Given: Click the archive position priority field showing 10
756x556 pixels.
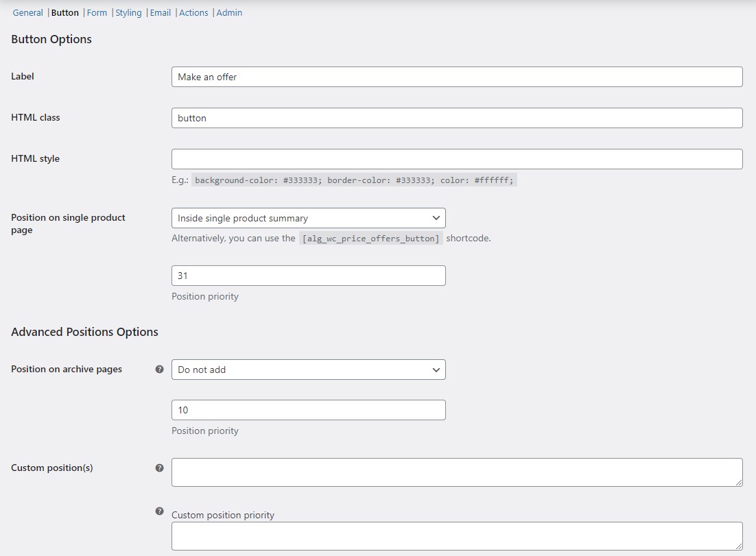Looking at the screenshot, I should click(x=308, y=409).
